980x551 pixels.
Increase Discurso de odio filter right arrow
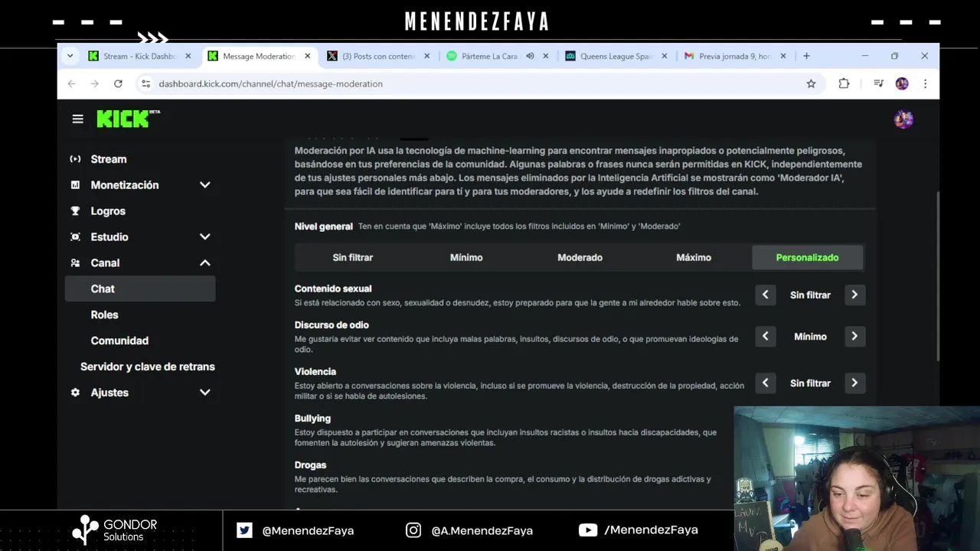pyautogui.click(x=854, y=337)
